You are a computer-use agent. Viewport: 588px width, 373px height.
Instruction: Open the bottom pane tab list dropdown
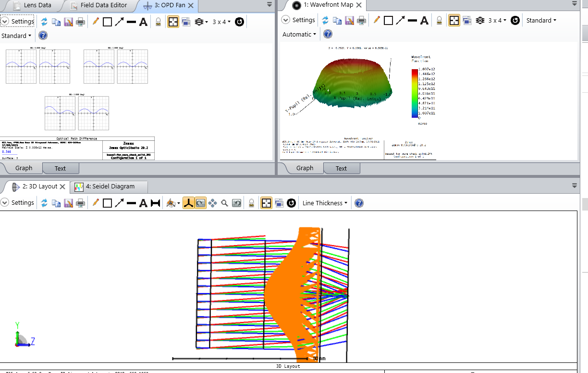point(574,186)
